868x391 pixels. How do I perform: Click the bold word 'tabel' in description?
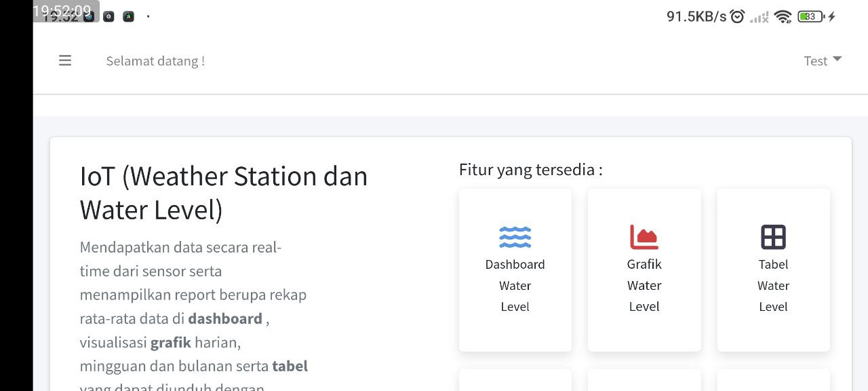click(290, 366)
